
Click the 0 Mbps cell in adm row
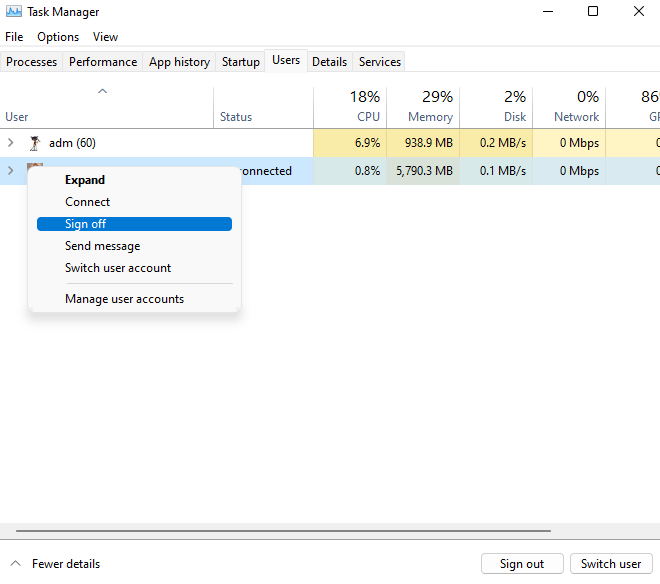point(569,143)
